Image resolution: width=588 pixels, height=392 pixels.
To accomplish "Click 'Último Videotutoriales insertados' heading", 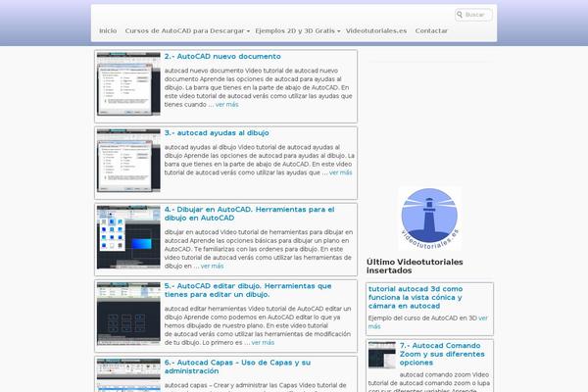I will coord(415,267).
